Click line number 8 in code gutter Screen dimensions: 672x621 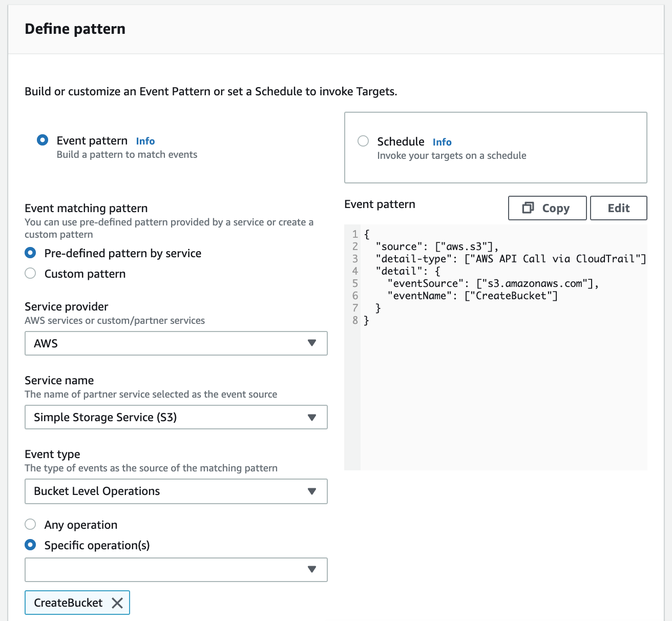[x=355, y=320]
